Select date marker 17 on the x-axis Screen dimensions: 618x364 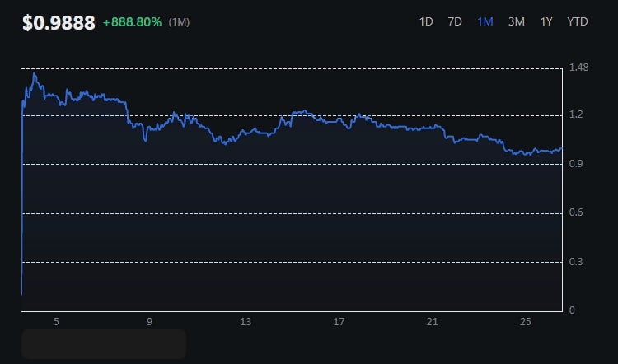(339, 322)
